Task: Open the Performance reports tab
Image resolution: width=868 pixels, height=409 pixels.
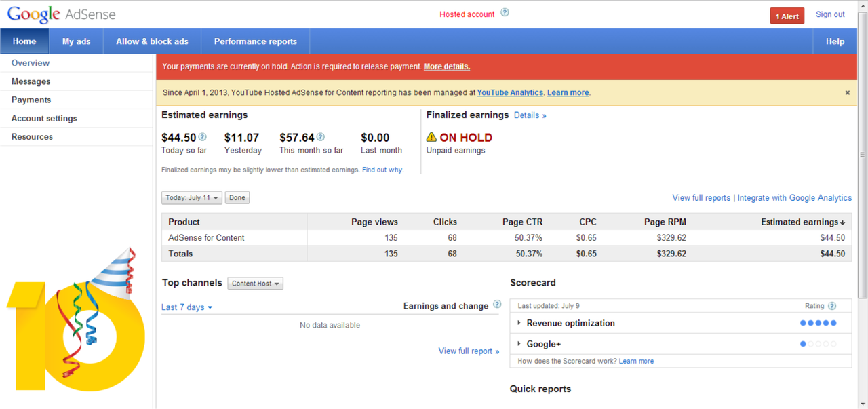Action: (256, 41)
